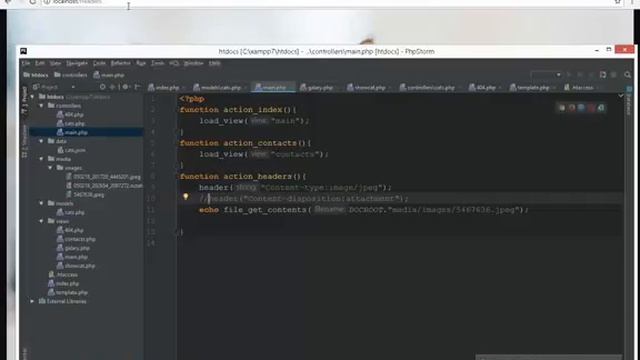Collapse the views folder

(x=41, y=221)
